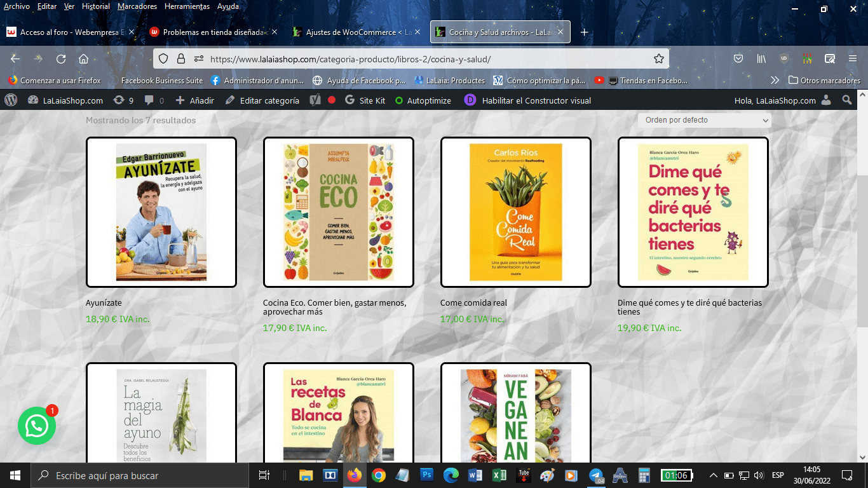Open 'La magia del ayuno' cover

pos(161,413)
